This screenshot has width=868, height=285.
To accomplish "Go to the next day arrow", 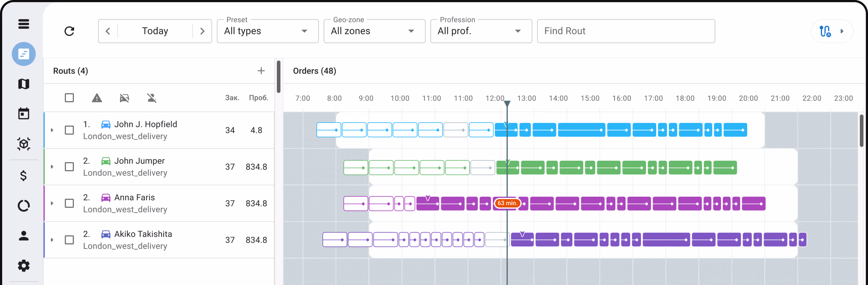I will click(x=202, y=31).
